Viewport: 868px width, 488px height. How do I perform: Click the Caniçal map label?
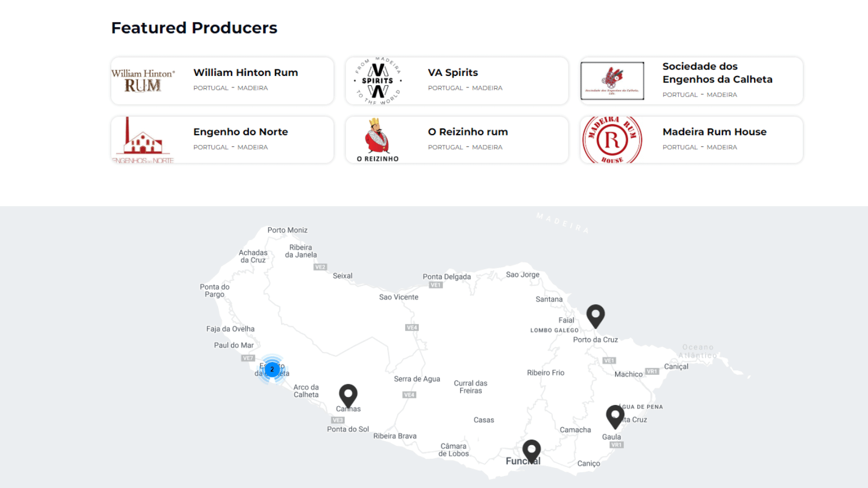(676, 367)
